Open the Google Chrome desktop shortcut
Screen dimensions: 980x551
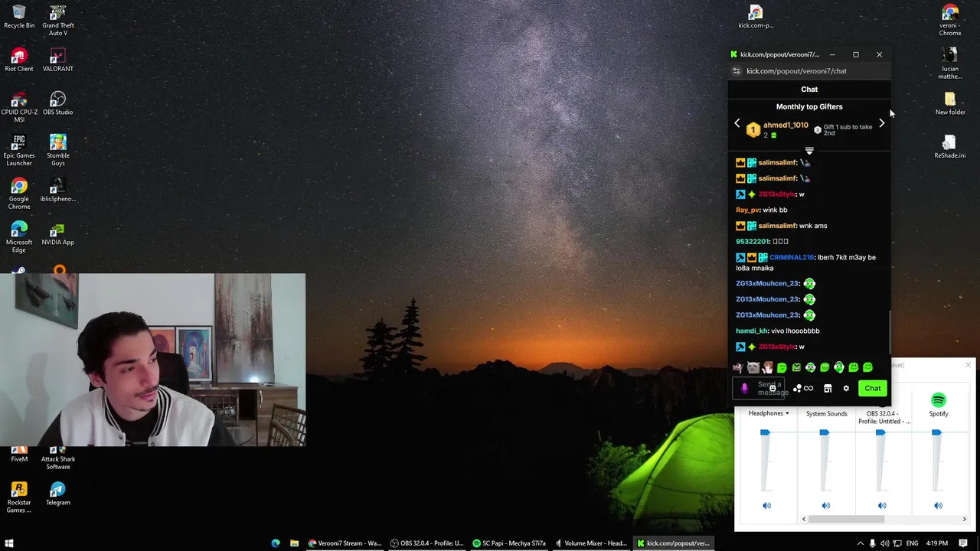19,194
